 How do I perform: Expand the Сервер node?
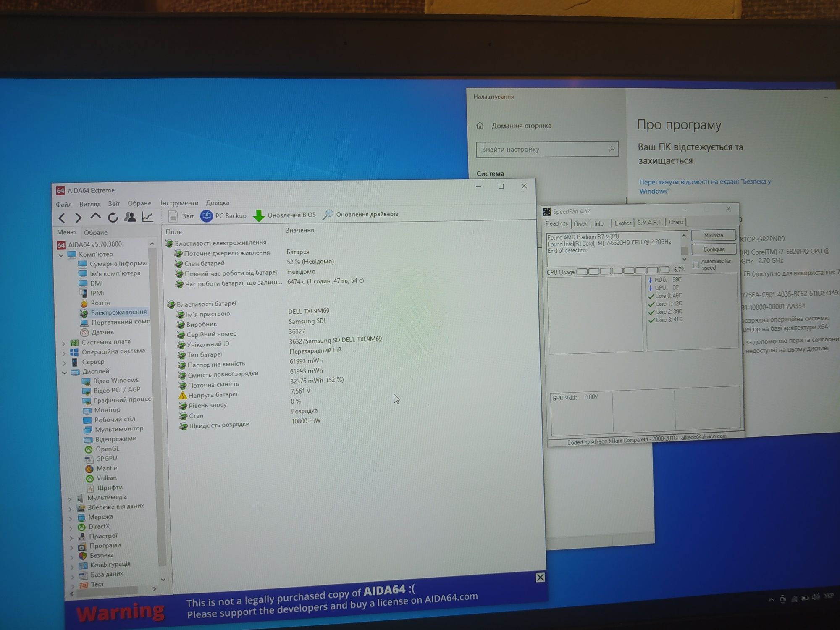coord(64,363)
